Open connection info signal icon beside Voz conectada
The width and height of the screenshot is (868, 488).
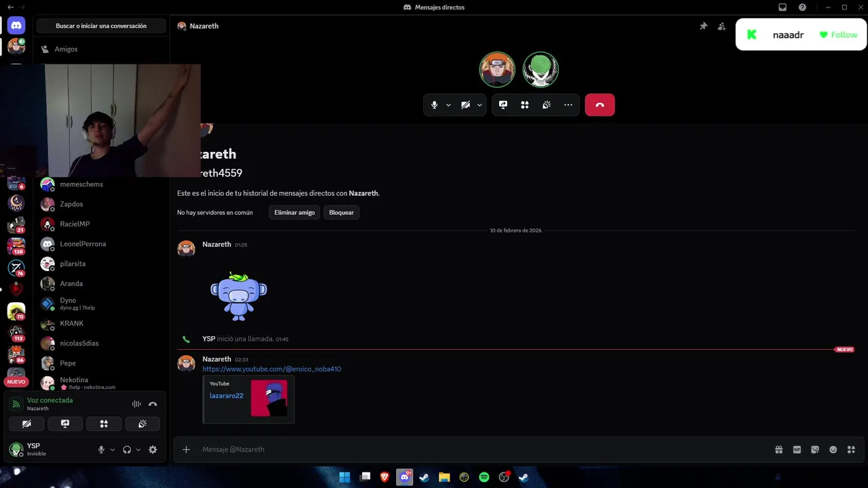coord(16,404)
